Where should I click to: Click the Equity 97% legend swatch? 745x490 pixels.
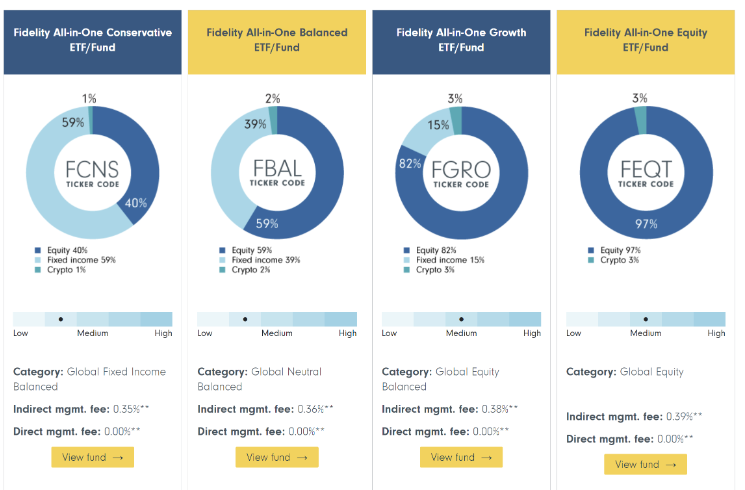591,250
